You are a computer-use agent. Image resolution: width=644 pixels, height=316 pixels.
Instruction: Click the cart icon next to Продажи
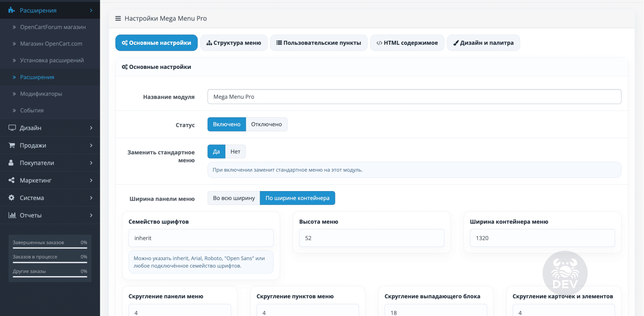click(12, 145)
